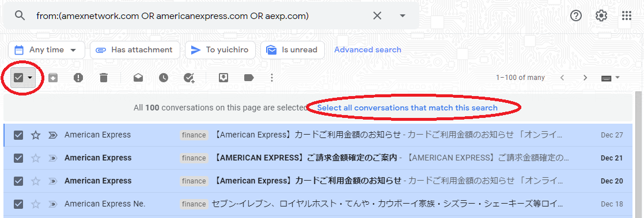The image size is (644, 218).
Task: Open the Help support icon
Action: [x=576, y=16]
